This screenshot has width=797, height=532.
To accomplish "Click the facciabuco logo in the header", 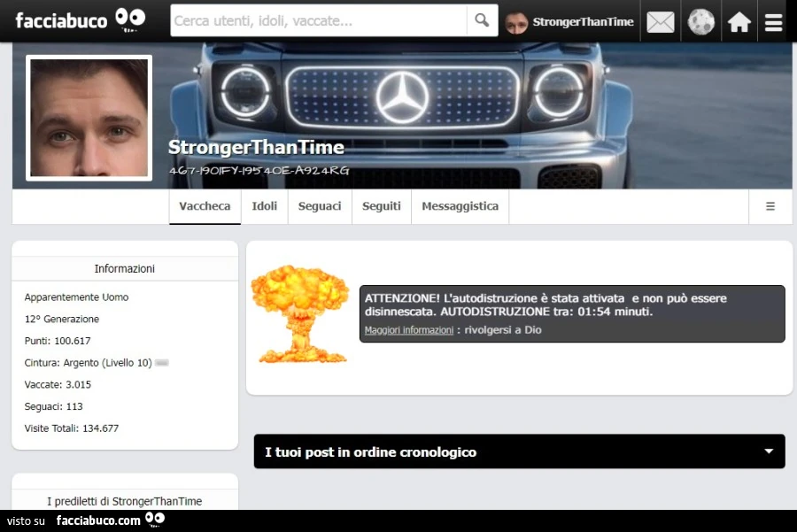I will point(80,20).
